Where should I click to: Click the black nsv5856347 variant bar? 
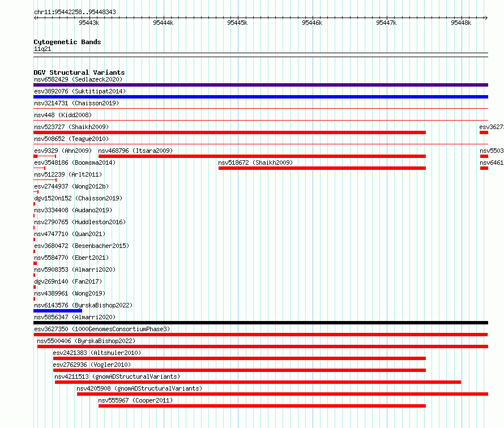click(x=260, y=323)
